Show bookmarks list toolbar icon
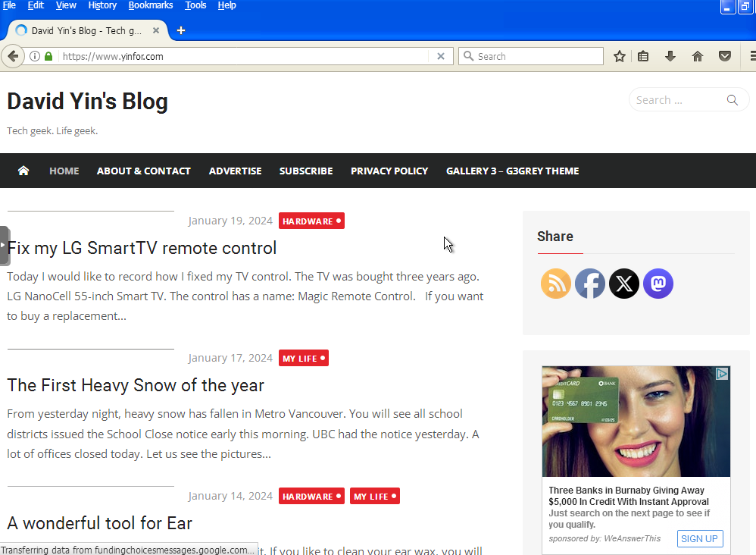Viewport: 756px width, 555px height. (643, 56)
